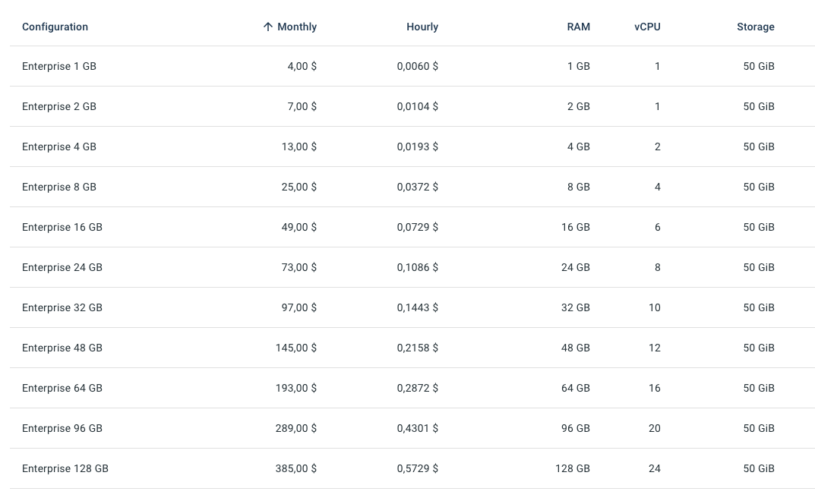
Task: Click the 7,00 $ monthly price
Action: 302,106
